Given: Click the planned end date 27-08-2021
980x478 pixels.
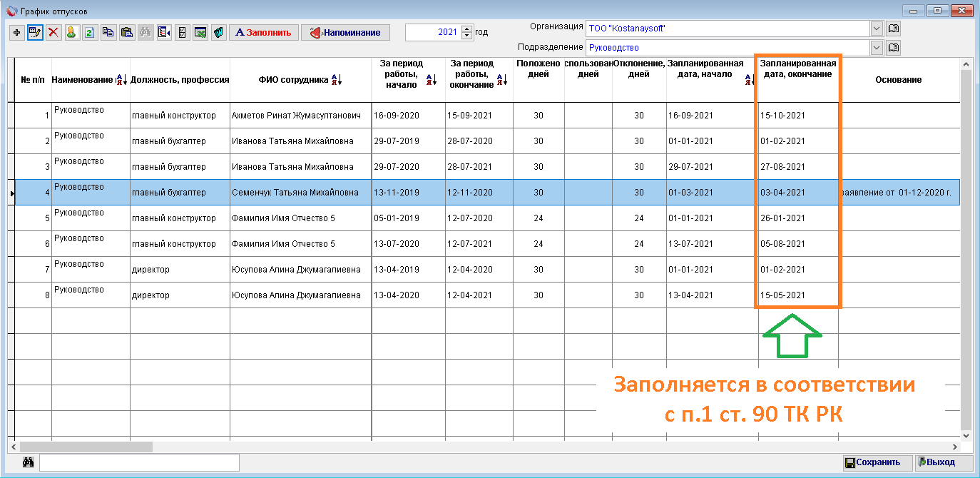Looking at the screenshot, I should (798, 167).
